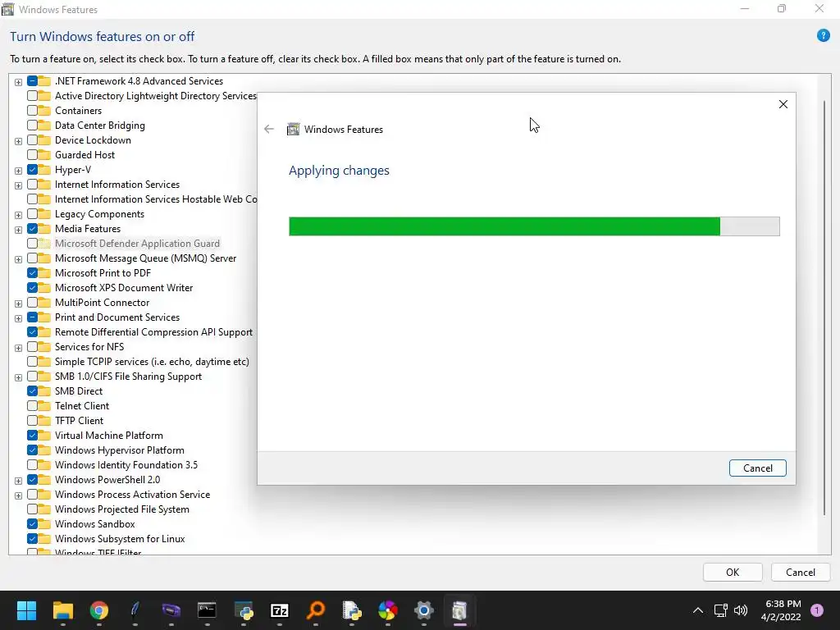Open the colorful pinwheel app in the taskbar
Viewport: 840px width, 630px height.
(388, 610)
